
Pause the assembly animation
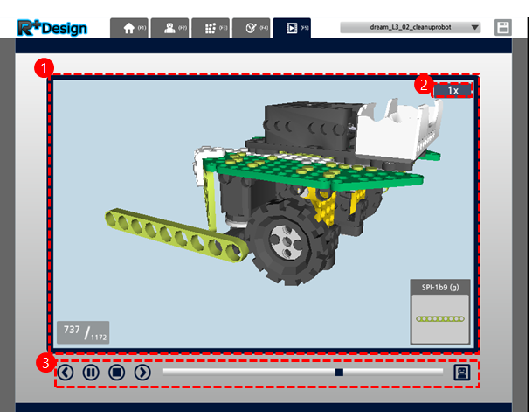[91, 373]
